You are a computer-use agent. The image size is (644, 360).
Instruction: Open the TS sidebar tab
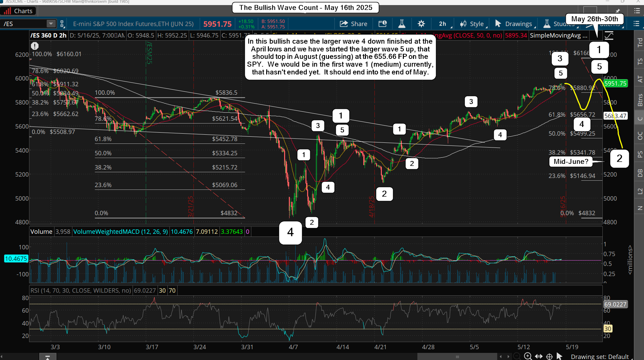coord(640,61)
